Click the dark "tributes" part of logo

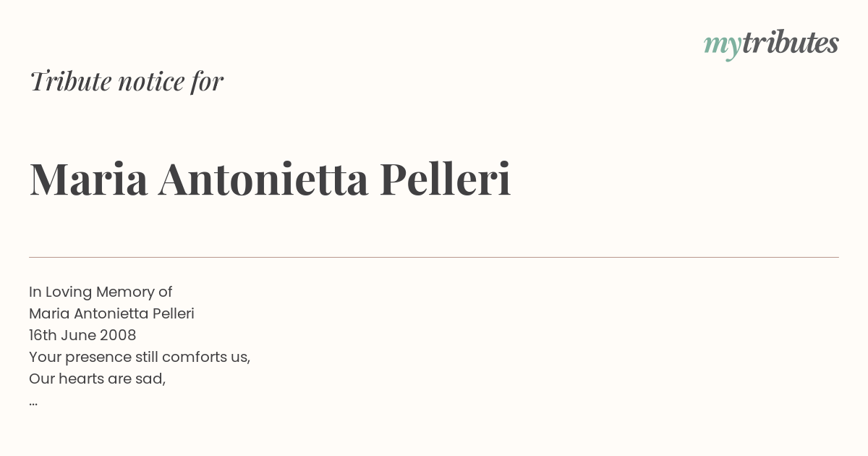pos(790,42)
